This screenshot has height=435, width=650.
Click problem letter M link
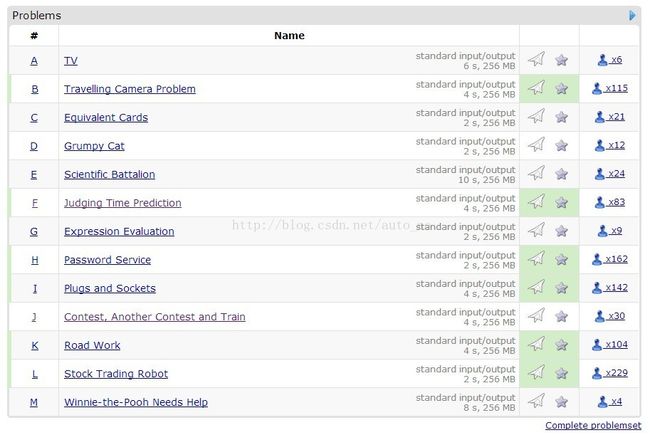coord(34,403)
